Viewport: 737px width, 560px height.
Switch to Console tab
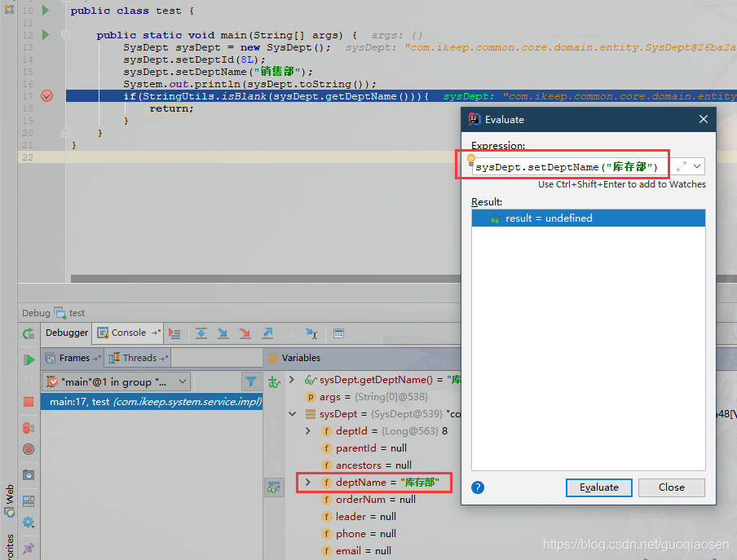tap(128, 333)
